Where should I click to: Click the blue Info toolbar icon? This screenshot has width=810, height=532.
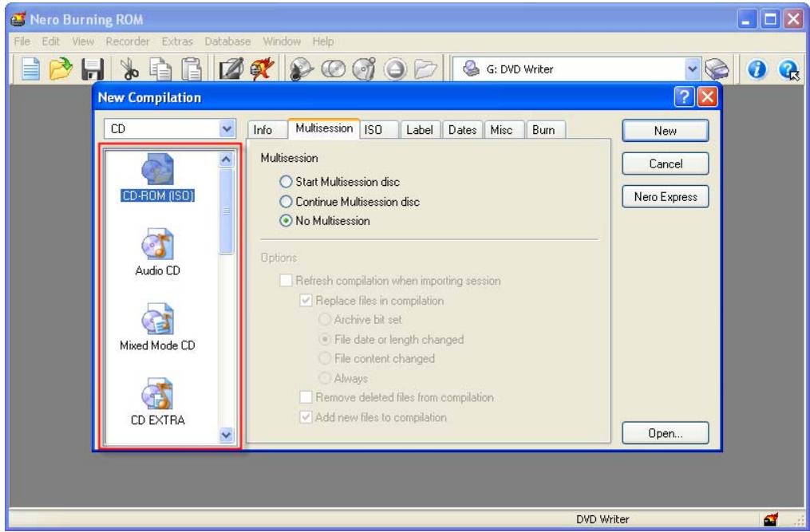coord(757,69)
